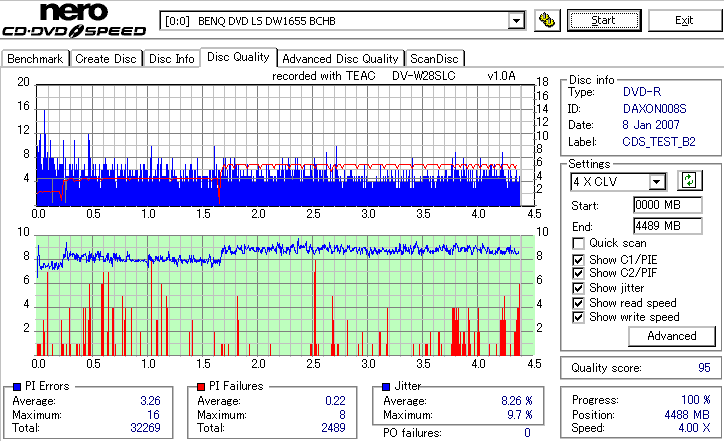Click the PI Failures total 2489
Screen dimensions: 724x441
click(333, 428)
